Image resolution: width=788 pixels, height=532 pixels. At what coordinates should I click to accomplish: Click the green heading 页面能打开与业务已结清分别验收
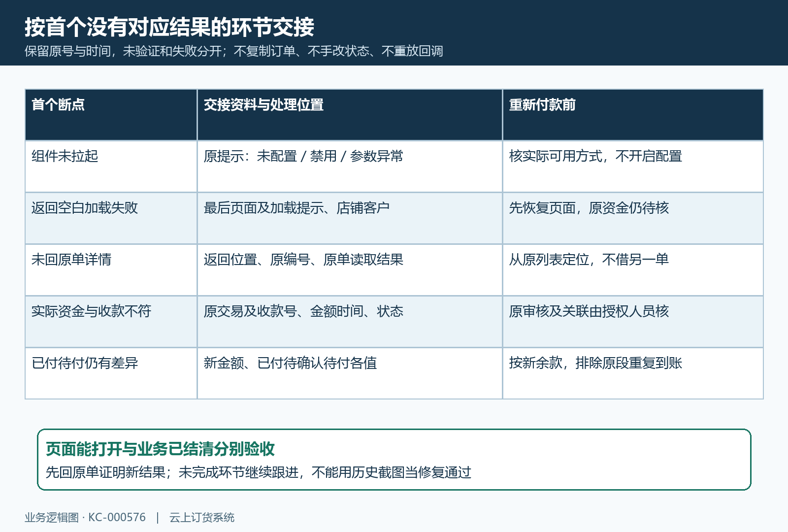pos(160,449)
